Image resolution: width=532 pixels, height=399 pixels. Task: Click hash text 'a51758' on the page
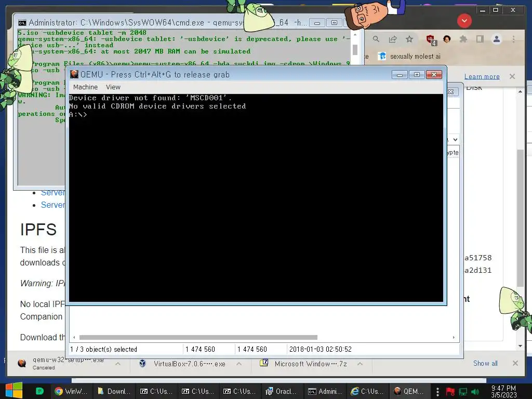[478, 258]
